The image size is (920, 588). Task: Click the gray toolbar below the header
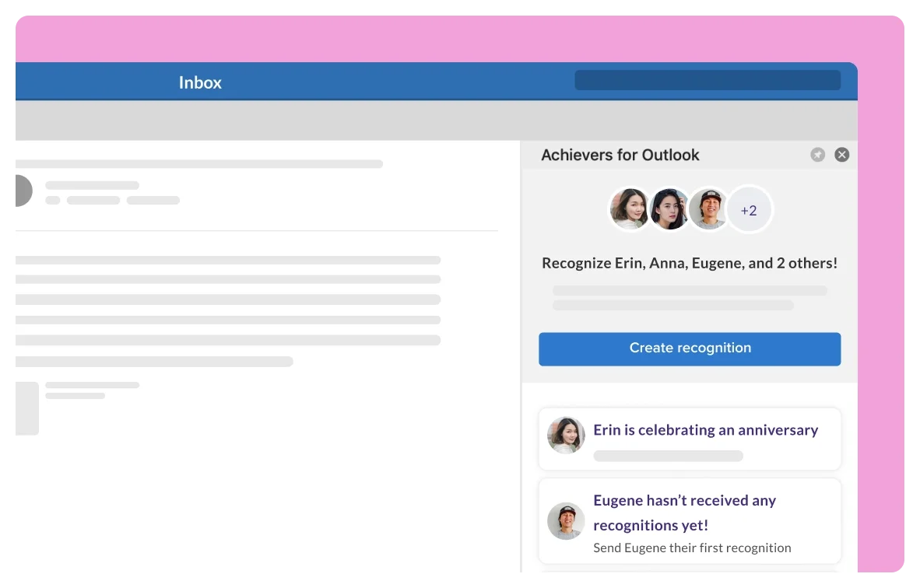pos(434,121)
